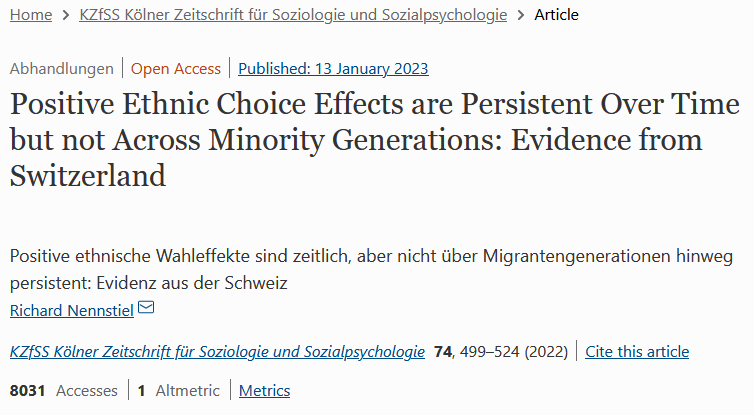The image size is (754, 415).
Task: Click the word Switzerland in the title
Action: 88,176
